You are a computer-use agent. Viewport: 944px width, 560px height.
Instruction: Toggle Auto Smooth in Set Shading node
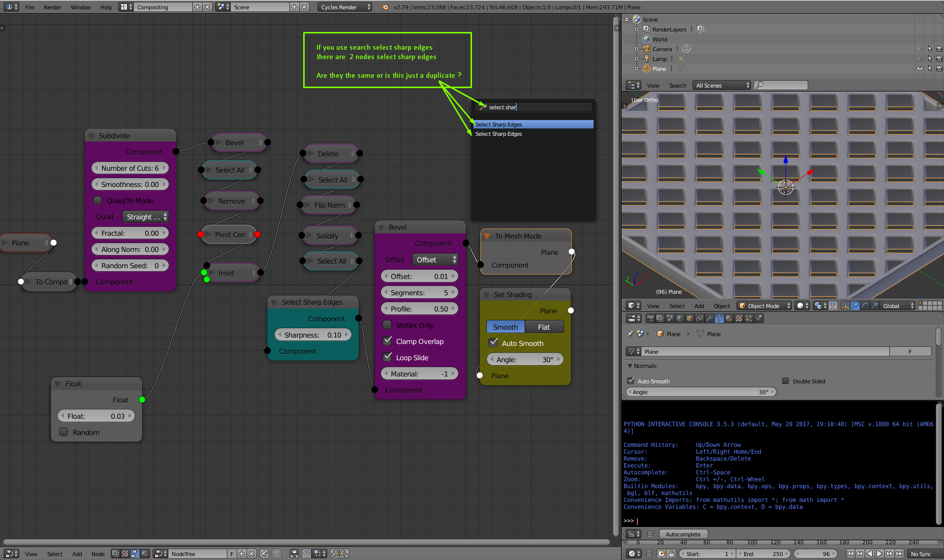click(x=493, y=342)
